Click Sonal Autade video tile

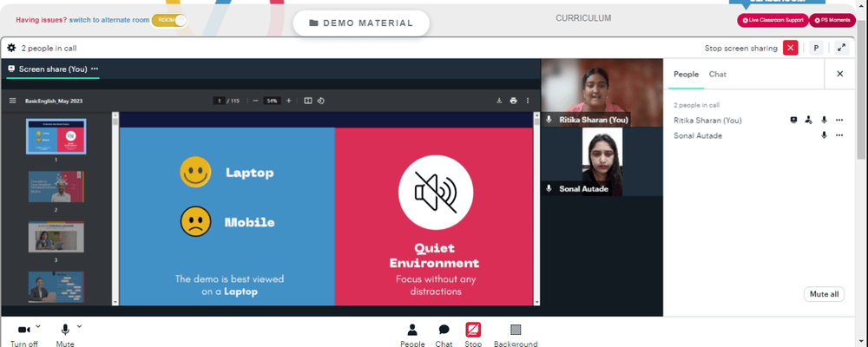point(602,161)
